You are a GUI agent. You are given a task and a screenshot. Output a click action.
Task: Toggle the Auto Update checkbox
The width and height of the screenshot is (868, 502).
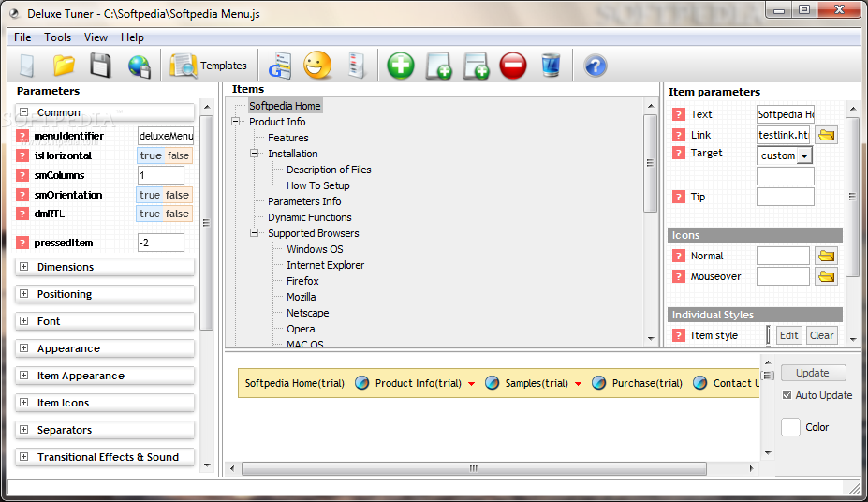click(787, 395)
